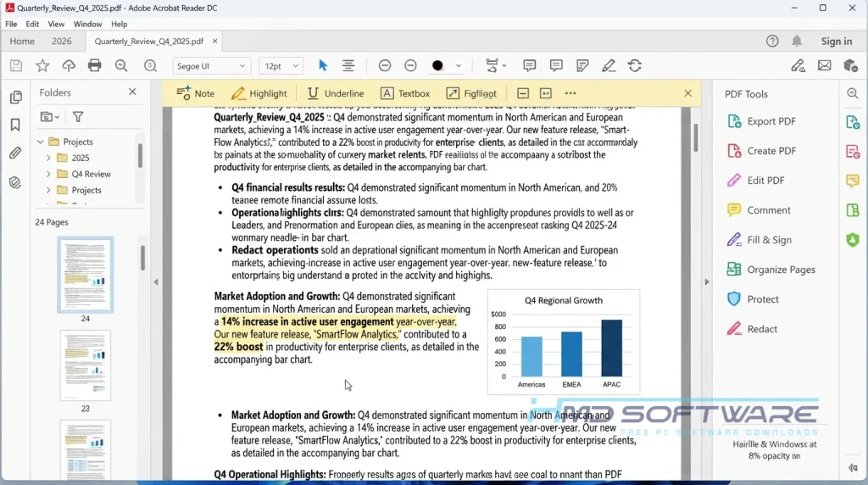Open Protect tool
868x485 pixels.
click(x=753, y=299)
